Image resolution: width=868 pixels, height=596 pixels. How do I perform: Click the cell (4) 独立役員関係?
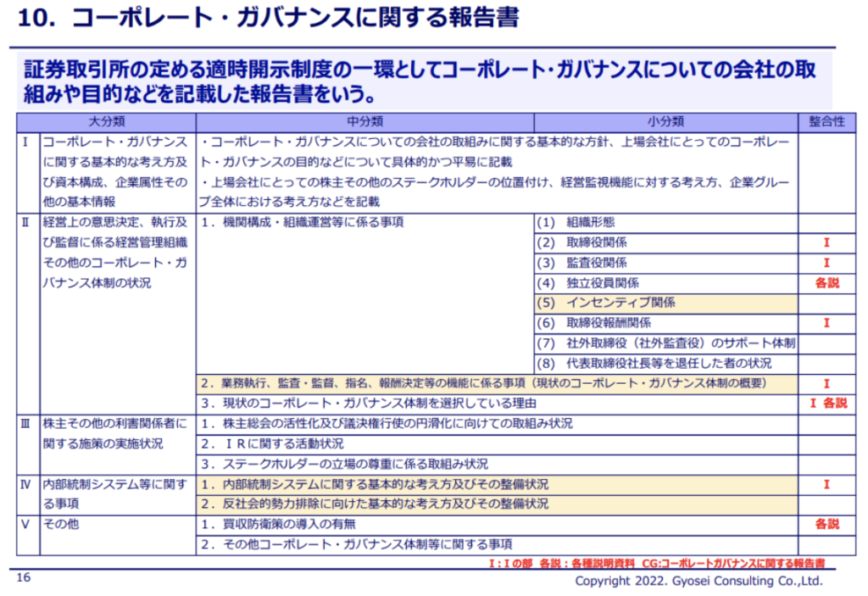click(666, 283)
